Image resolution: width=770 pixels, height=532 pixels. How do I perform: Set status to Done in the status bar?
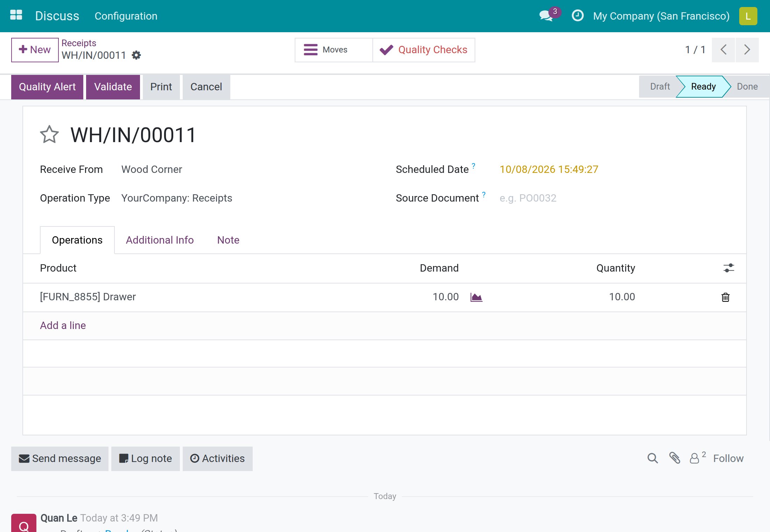pos(747,86)
